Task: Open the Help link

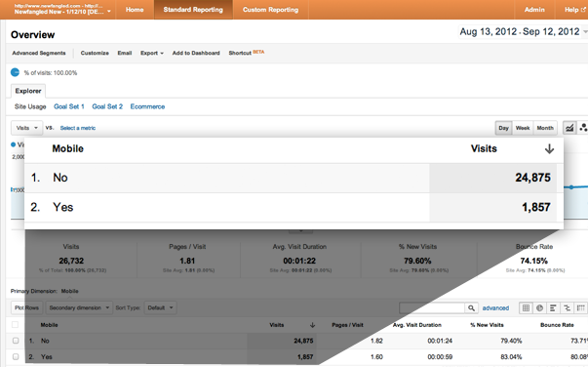Action: click(x=574, y=10)
